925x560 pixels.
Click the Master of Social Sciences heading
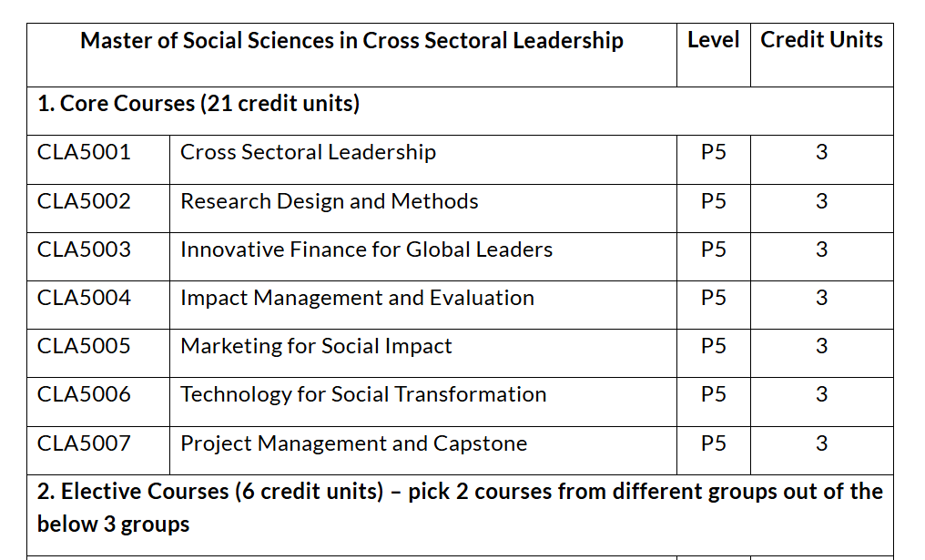pyautogui.click(x=351, y=41)
